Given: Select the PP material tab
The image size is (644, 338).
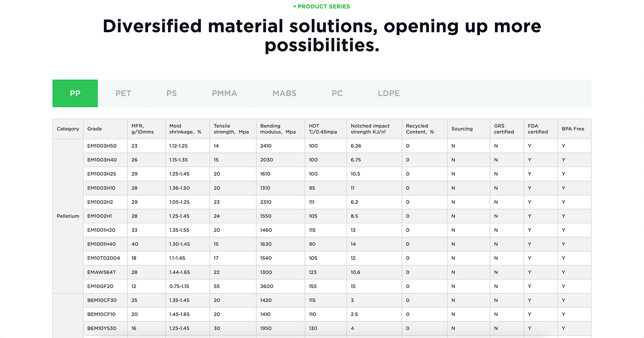Looking at the screenshot, I should click(x=75, y=93).
